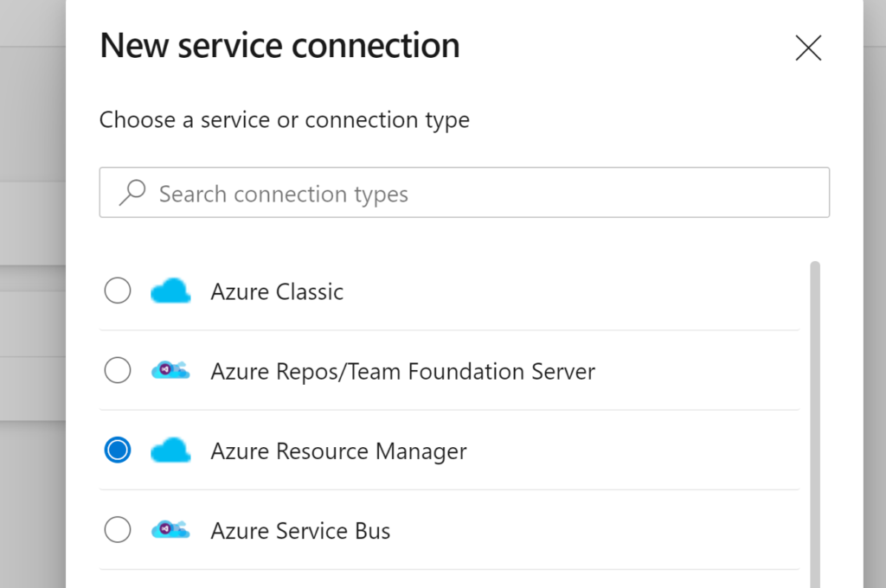Click 'Azure Repos/Team Foundation Server' label
The width and height of the screenshot is (886, 588).
(x=403, y=372)
